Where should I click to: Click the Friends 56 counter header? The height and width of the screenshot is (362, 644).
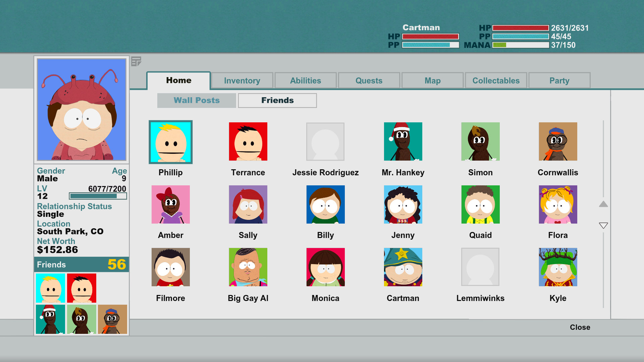tap(82, 264)
